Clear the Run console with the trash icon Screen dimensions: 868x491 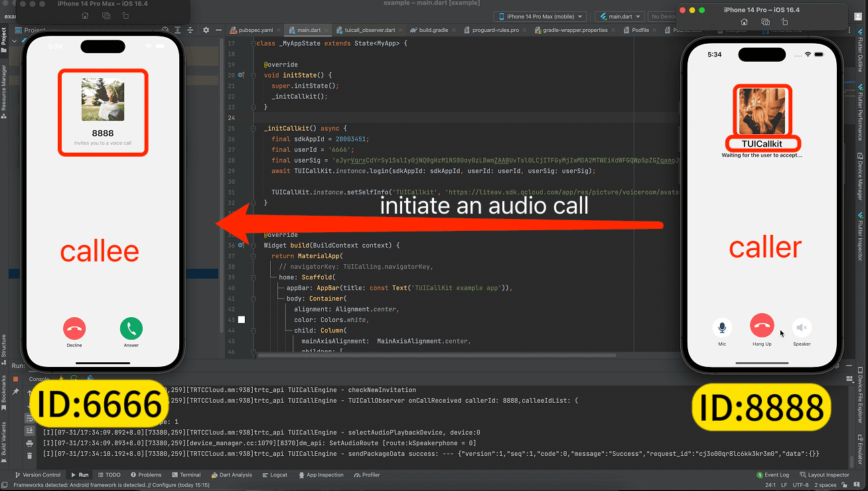pyautogui.click(x=29, y=456)
